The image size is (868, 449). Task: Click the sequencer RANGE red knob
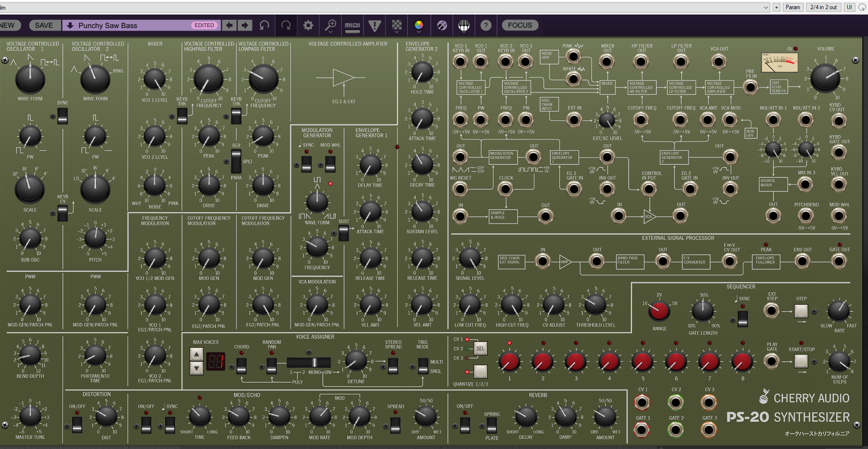(659, 311)
